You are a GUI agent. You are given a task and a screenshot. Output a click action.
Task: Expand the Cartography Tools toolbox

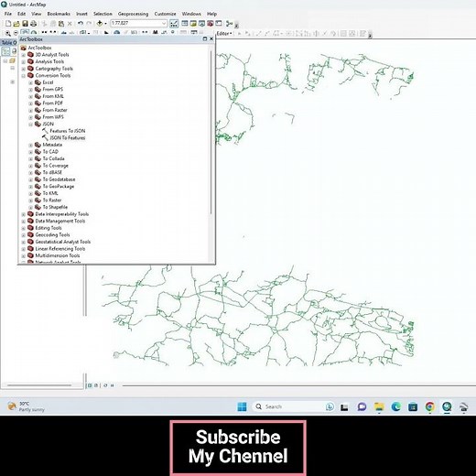coord(24,69)
